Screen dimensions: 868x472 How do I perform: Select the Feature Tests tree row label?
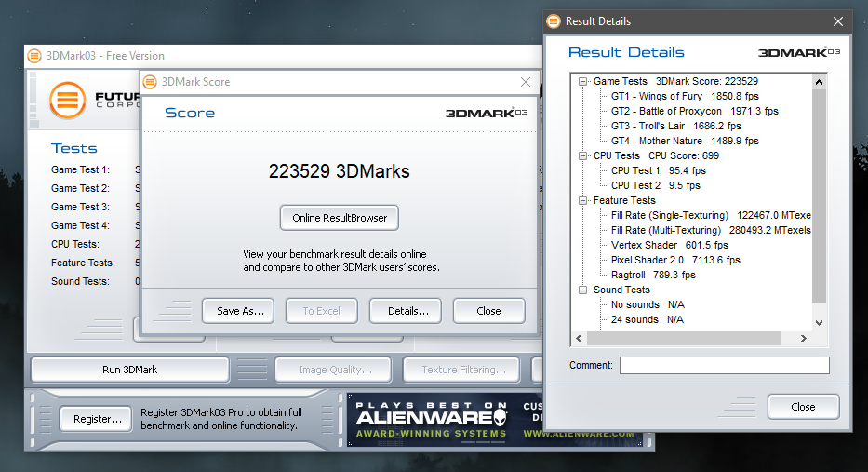click(x=624, y=200)
